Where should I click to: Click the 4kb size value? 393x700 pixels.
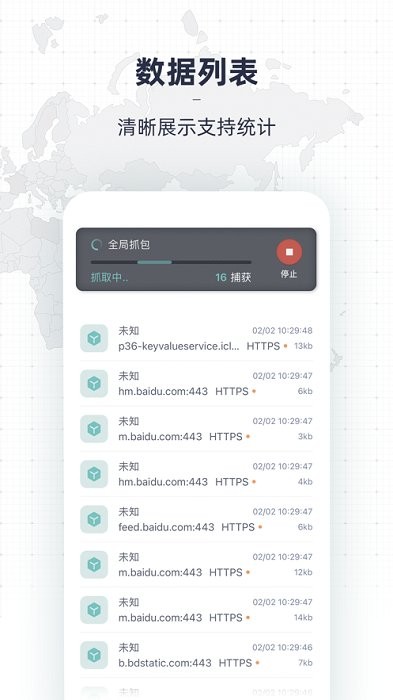pos(305,482)
